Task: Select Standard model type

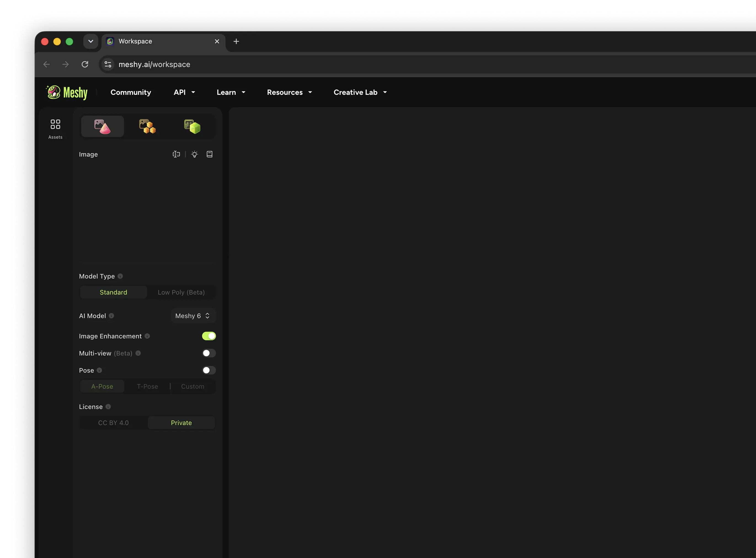Action: click(x=114, y=293)
